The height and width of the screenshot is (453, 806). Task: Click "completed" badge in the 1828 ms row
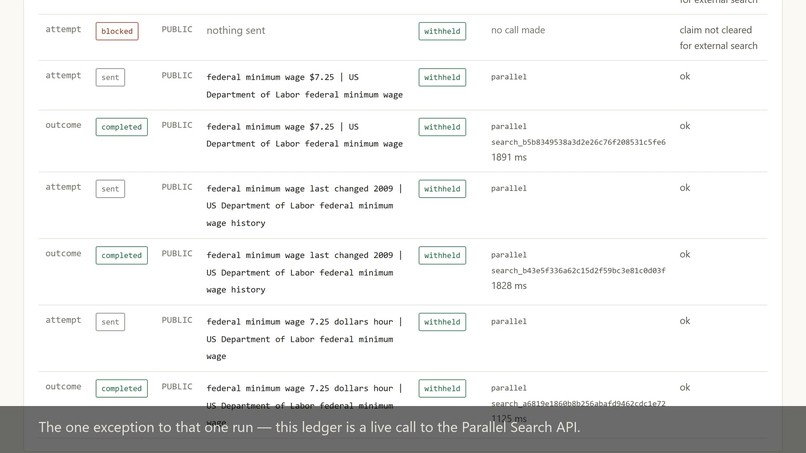coord(121,256)
